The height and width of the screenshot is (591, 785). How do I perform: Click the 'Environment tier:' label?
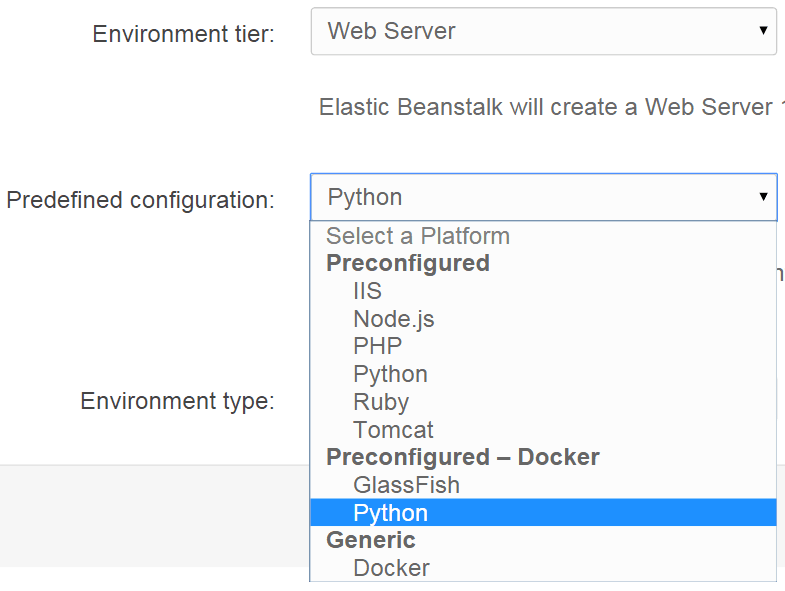tap(183, 34)
